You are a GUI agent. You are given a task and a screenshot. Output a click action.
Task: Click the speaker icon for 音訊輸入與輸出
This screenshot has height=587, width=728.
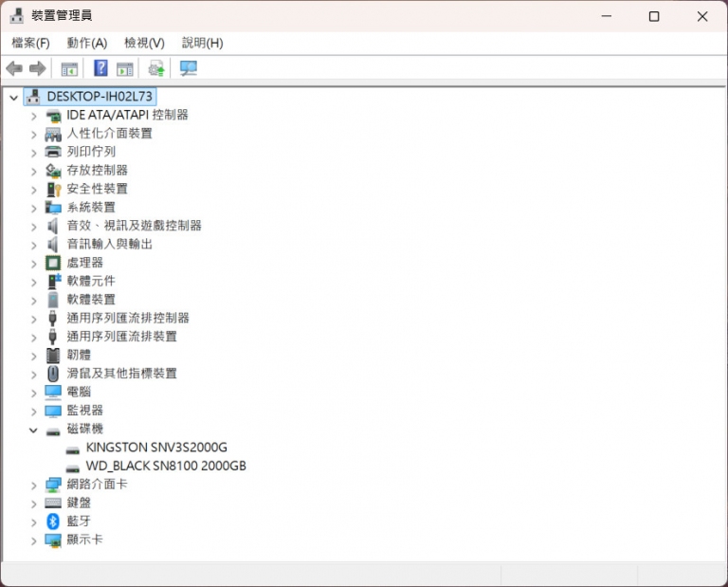53,245
